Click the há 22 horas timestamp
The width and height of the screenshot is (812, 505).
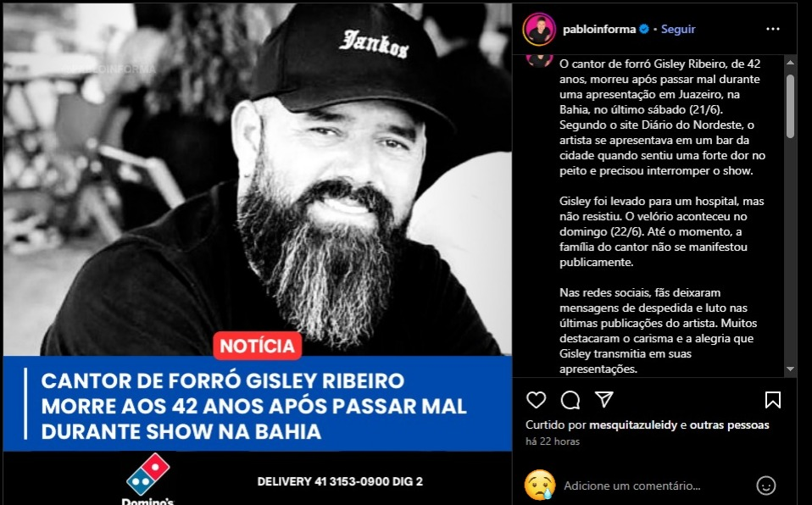[553, 441]
